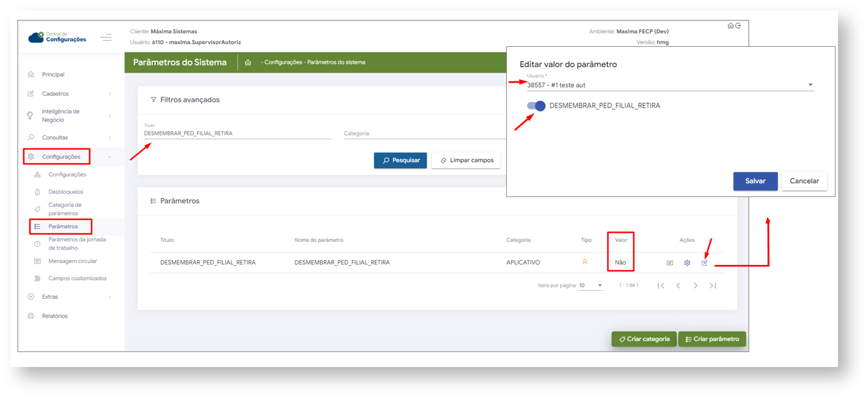868x397 pixels.
Task: Select Parâmetros in the sidebar
Action: pos(63,226)
